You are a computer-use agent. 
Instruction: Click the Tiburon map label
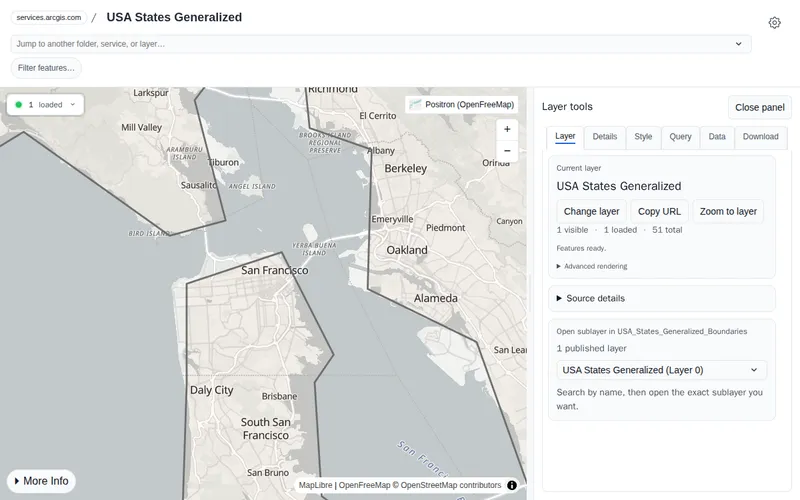point(223,162)
